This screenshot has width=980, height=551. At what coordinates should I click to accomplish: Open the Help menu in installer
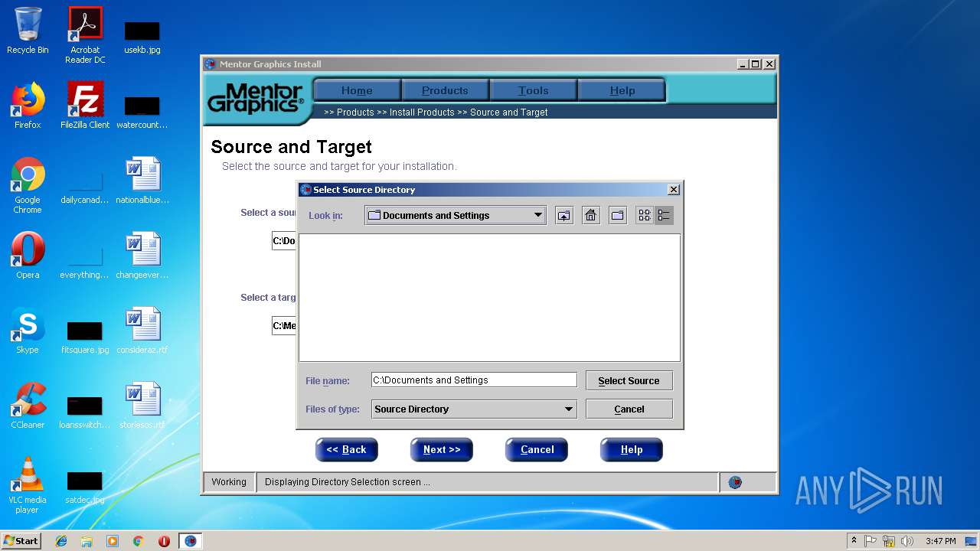(622, 90)
